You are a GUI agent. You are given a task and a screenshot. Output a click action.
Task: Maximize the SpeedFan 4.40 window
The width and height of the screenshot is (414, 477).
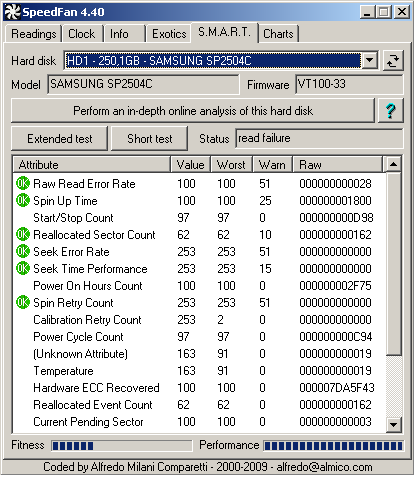tap(384, 12)
